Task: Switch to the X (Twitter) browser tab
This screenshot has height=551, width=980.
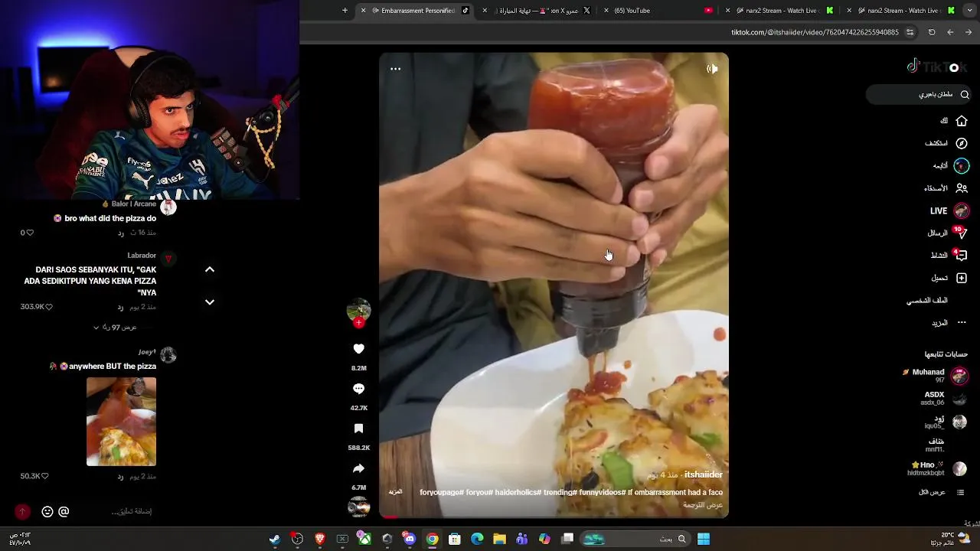Action: click(x=540, y=11)
